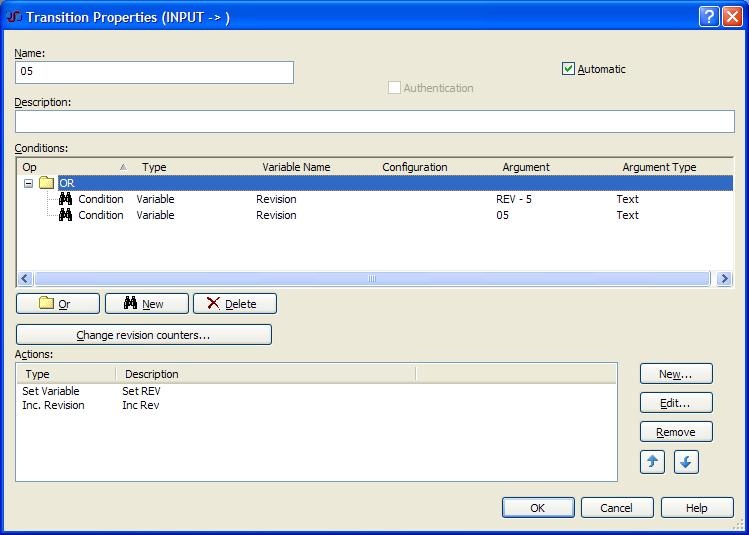Click the Text argument type of 05 row
Screen dimensions: 749x535
coord(628,215)
